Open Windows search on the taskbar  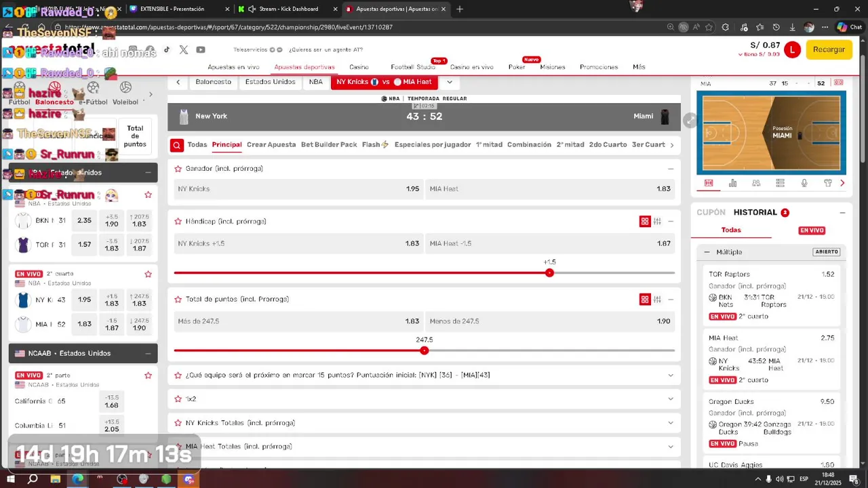33,479
